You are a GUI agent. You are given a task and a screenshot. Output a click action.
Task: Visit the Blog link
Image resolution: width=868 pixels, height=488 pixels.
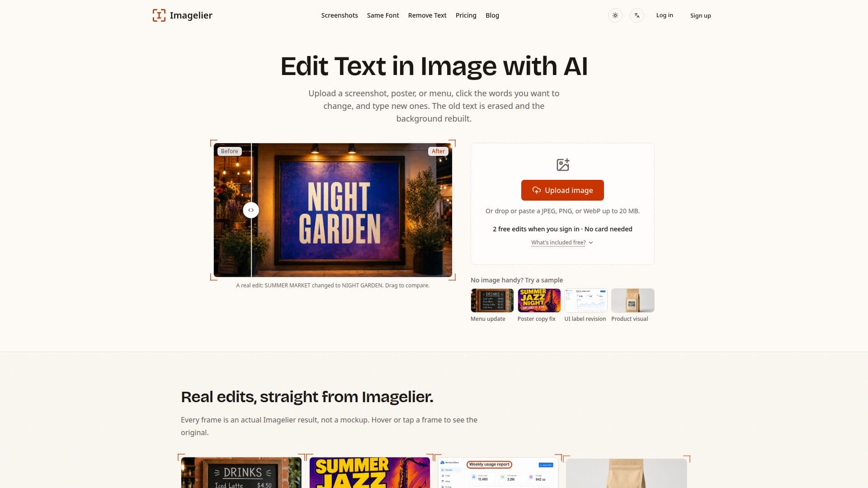pyautogui.click(x=492, y=15)
